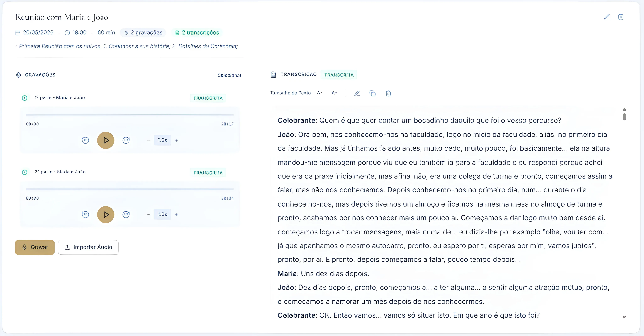Click the TRANSCRITA badge of 2ª parte
This screenshot has height=336, width=644.
(x=208, y=173)
